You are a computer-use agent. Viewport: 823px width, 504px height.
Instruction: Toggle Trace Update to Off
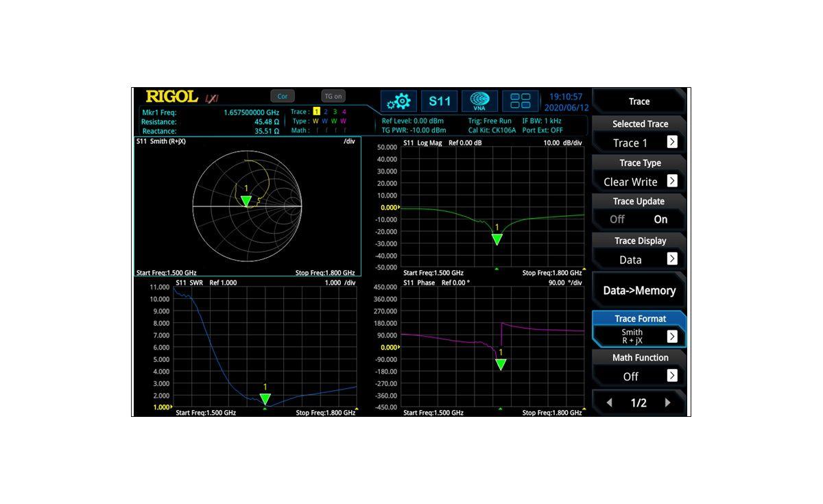617,219
